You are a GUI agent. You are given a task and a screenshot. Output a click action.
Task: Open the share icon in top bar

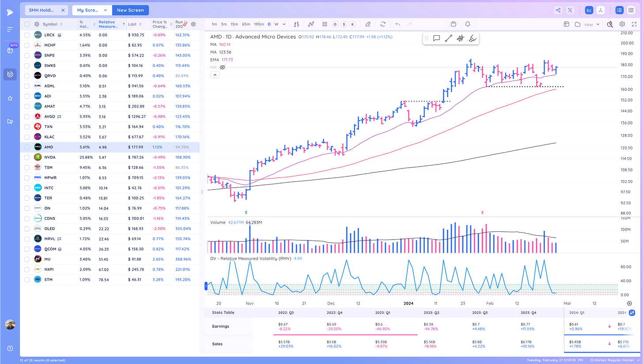tap(558, 10)
